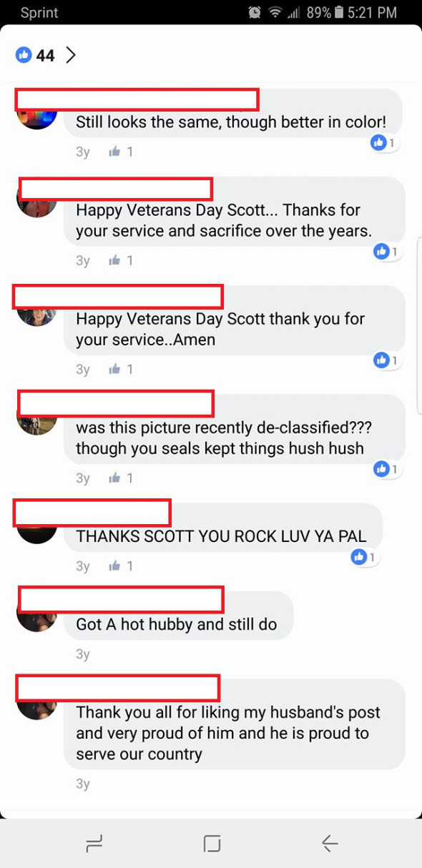This screenshot has width=422, height=868.
Task: Tap reaction badge on 'better in color' comment
Action: pyautogui.click(x=384, y=143)
